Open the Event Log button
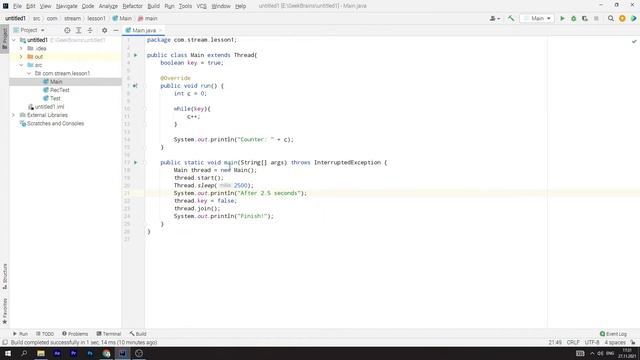The image size is (640, 360). (x=613, y=334)
